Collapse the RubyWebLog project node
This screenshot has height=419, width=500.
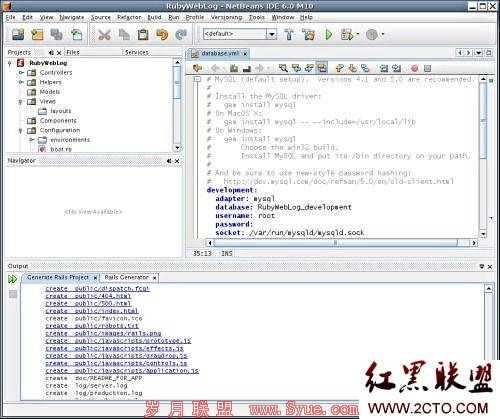[10, 63]
